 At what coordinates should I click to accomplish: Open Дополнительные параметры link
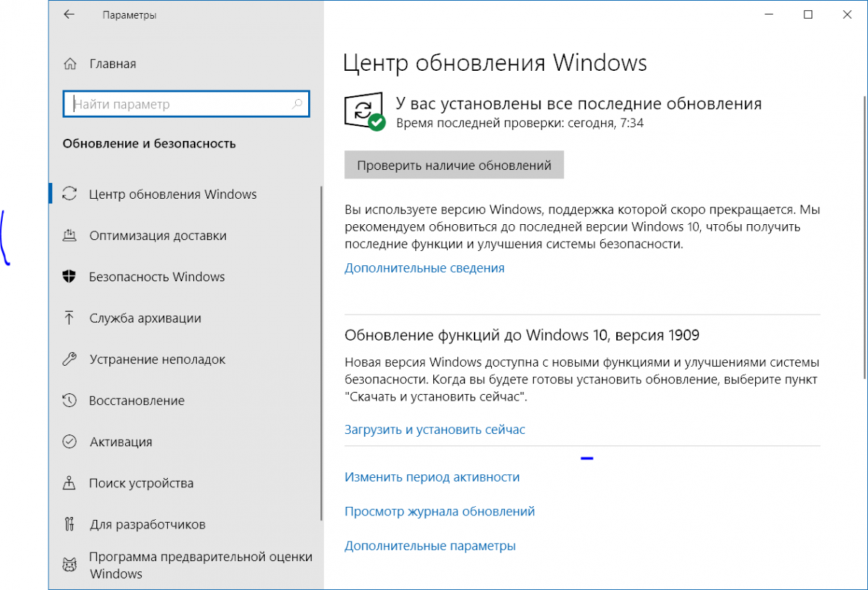coord(430,546)
